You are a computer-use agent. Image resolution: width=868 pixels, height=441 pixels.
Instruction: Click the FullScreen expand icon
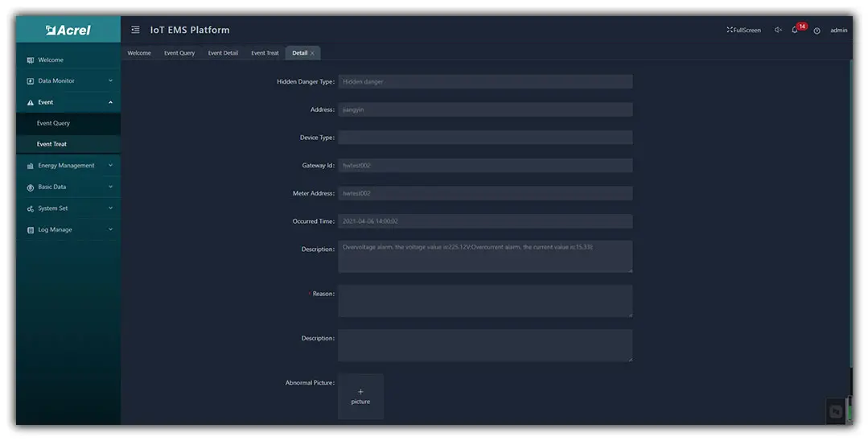tap(730, 31)
